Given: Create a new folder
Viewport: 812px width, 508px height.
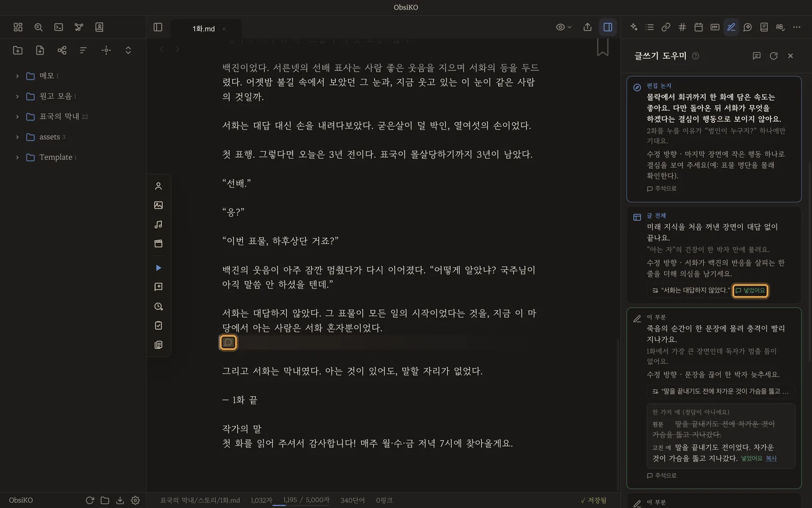Looking at the screenshot, I should click(x=18, y=50).
